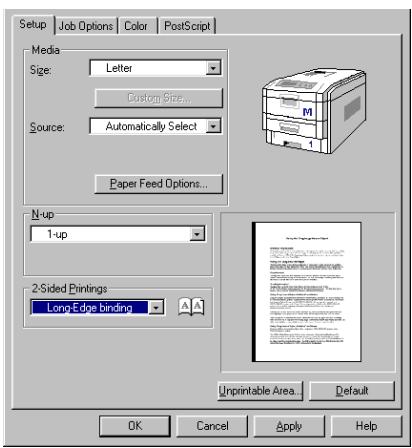Click the Setup tab
This screenshot has width=412, height=448.
[33, 24]
